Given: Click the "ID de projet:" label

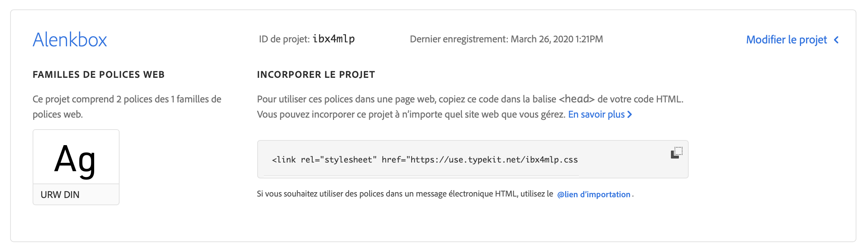Looking at the screenshot, I should (x=284, y=39).
